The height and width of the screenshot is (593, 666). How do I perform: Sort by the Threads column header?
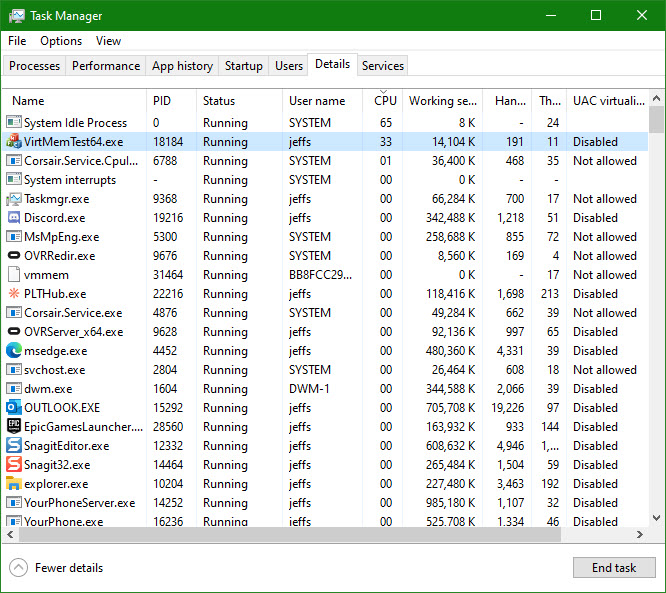point(549,101)
